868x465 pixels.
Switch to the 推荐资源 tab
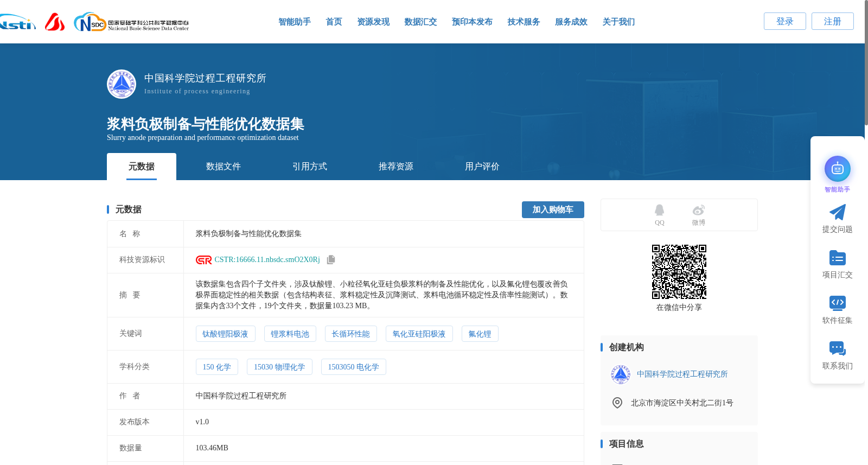[396, 167]
